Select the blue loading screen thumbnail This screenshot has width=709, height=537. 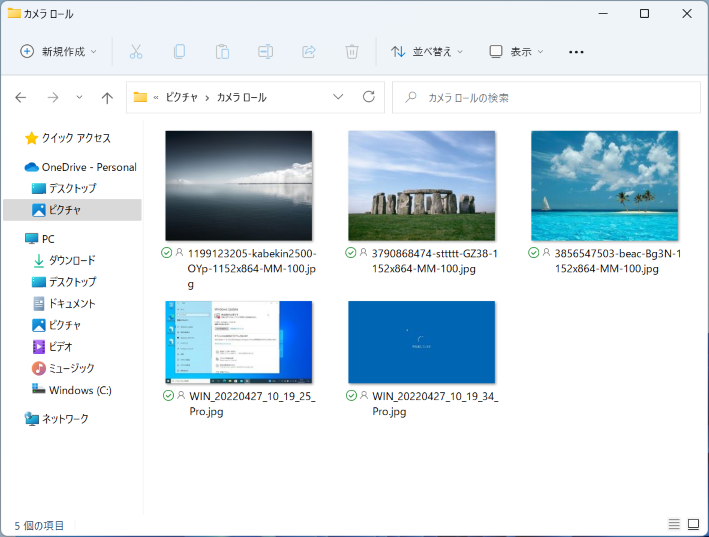pyautogui.click(x=421, y=342)
